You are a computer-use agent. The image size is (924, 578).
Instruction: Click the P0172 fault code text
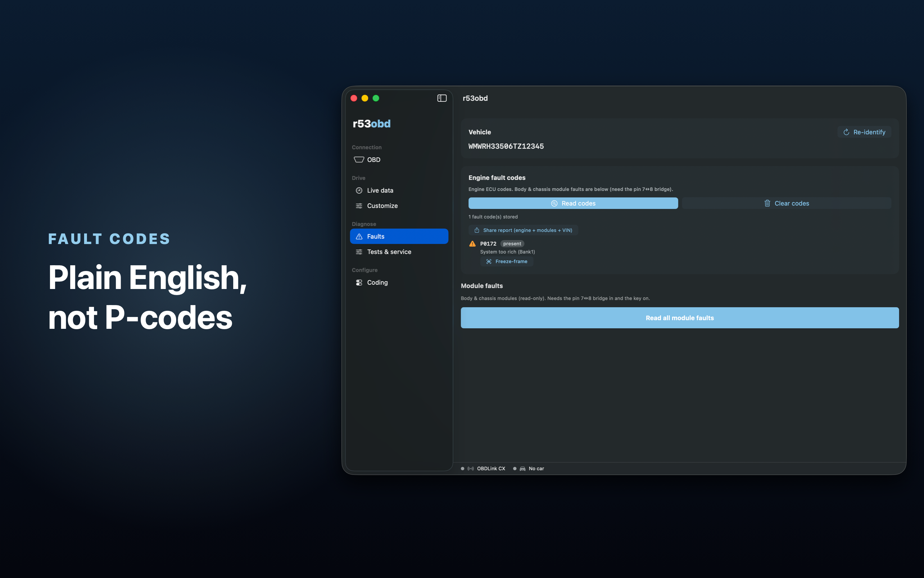click(488, 243)
